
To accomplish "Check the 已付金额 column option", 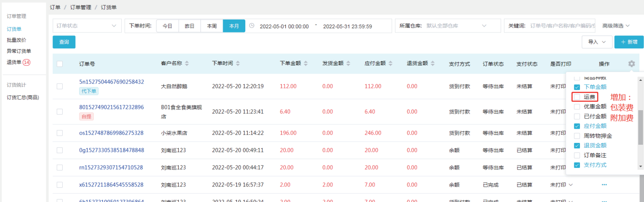I will (x=577, y=116).
